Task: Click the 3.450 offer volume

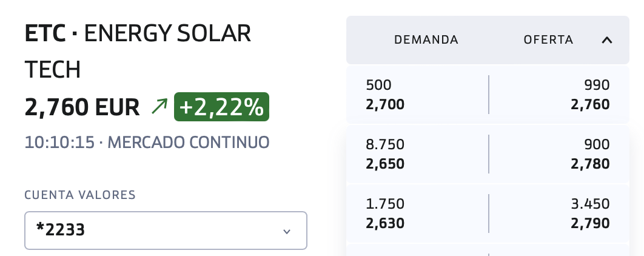Action: tap(589, 204)
